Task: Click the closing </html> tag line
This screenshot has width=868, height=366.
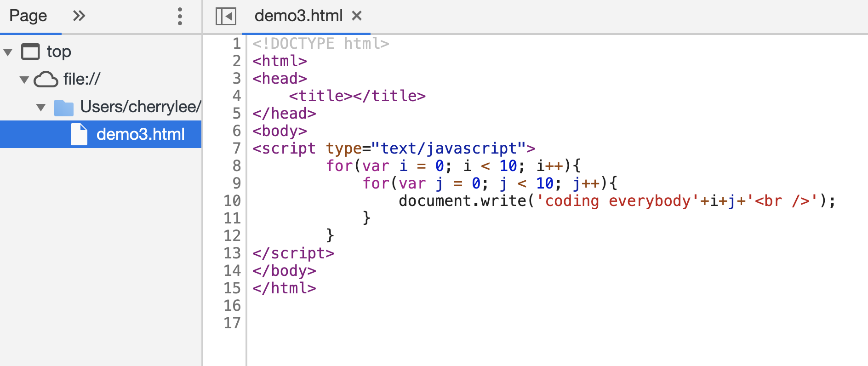Action: point(284,288)
